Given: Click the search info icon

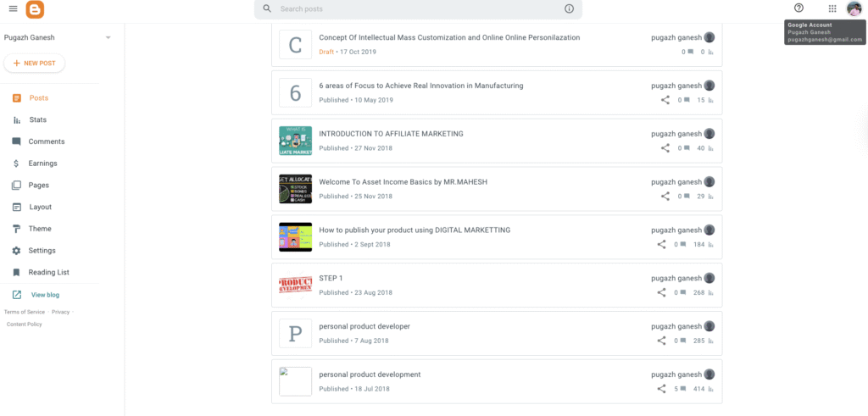Looking at the screenshot, I should point(569,8).
